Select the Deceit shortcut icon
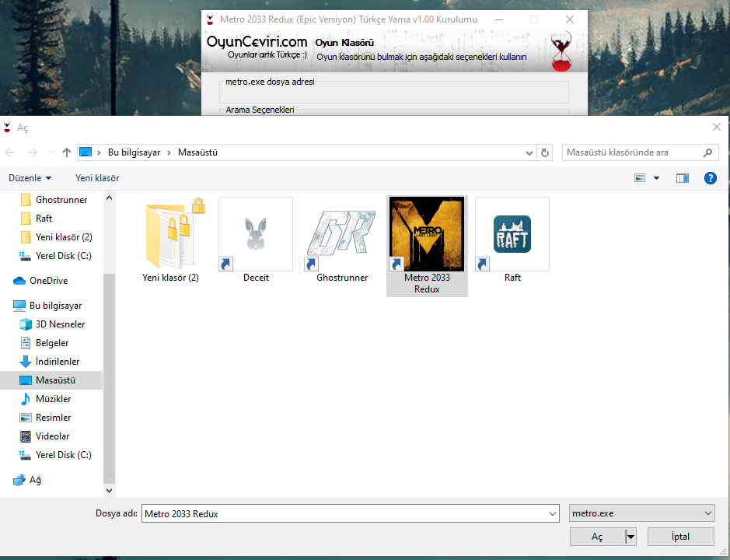Viewport: 730px width, 560px height. tap(256, 234)
